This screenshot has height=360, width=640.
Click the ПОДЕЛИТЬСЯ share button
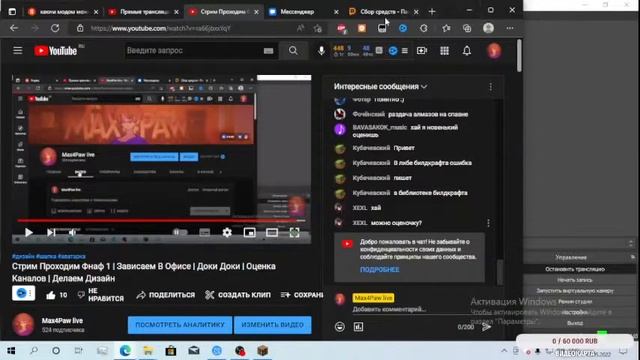tap(166, 295)
